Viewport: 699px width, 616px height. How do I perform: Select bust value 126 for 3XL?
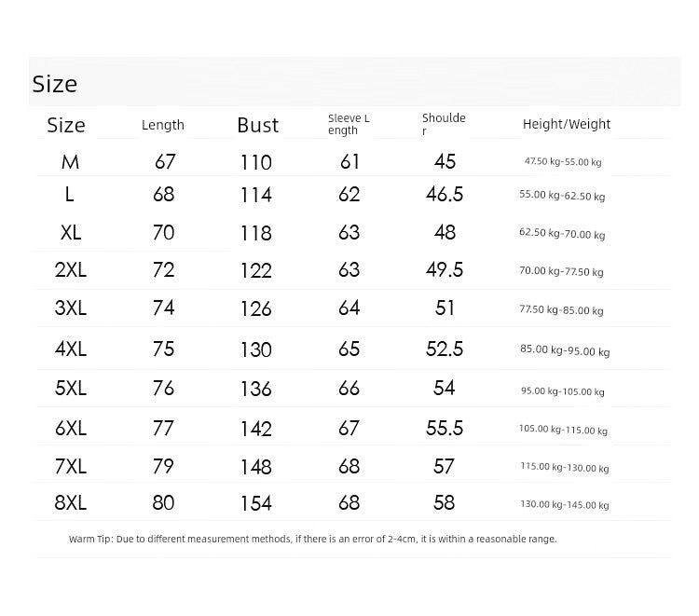[256, 308]
